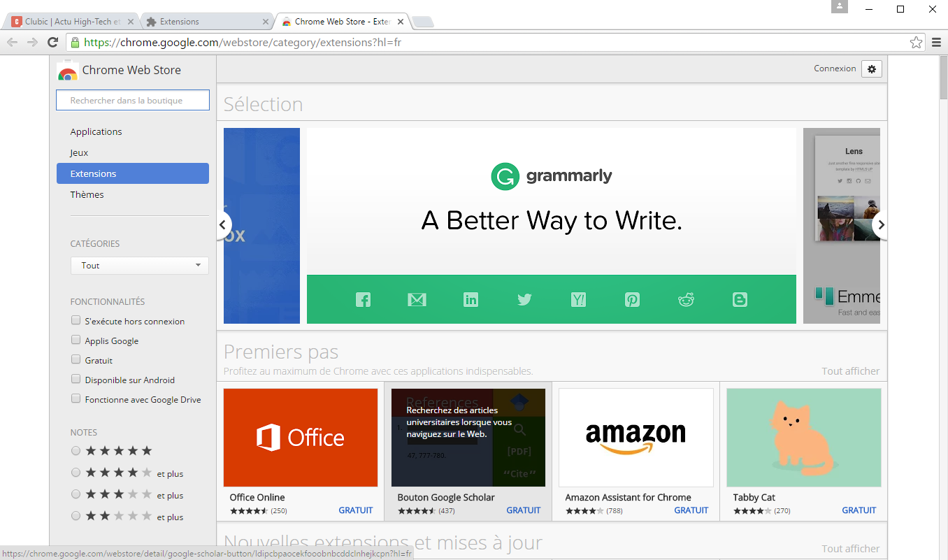
Task: Check the Disponible sur Android filter
Action: pos(76,380)
